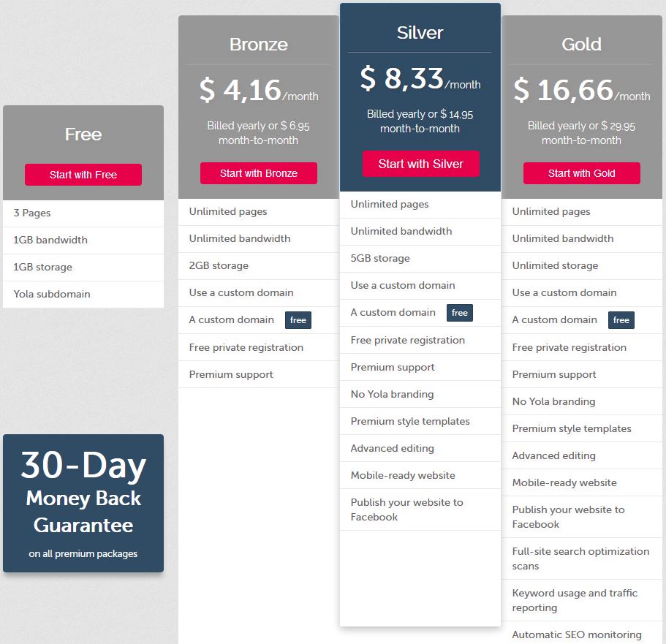Click the Start with Silver button
The image size is (666, 644).
point(421,164)
